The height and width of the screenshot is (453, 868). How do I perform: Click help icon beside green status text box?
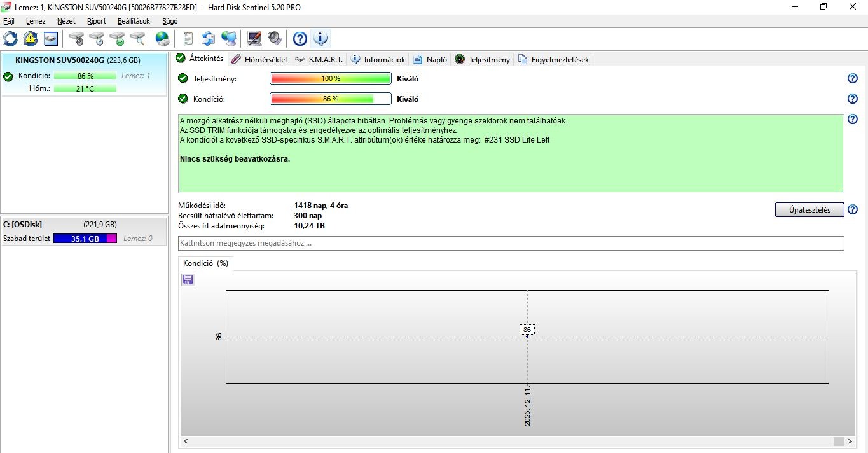point(853,120)
